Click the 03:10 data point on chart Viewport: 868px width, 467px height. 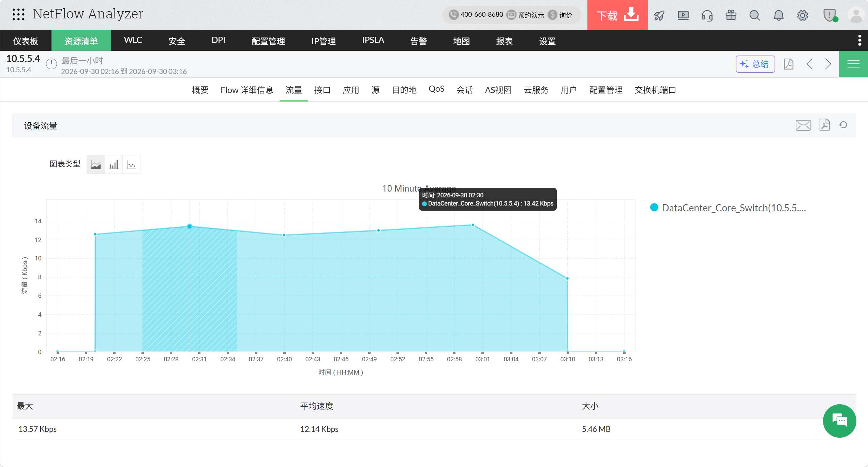pos(567,278)
